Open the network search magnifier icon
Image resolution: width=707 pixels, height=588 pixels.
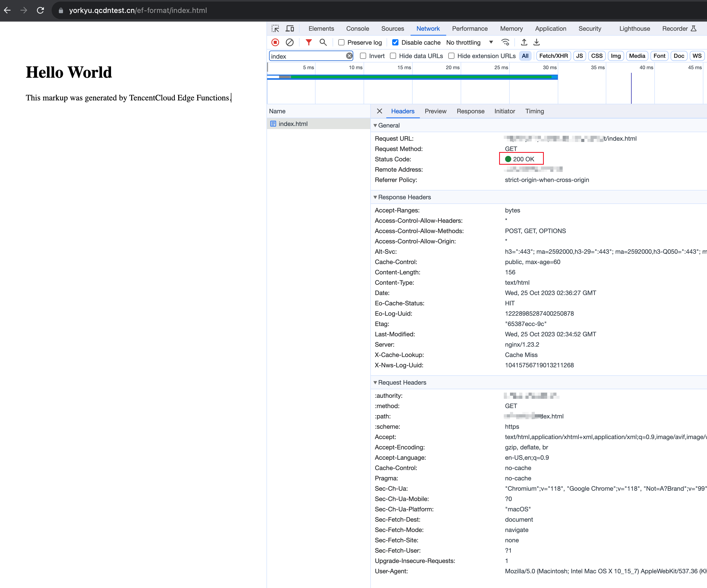coord(323,42)
